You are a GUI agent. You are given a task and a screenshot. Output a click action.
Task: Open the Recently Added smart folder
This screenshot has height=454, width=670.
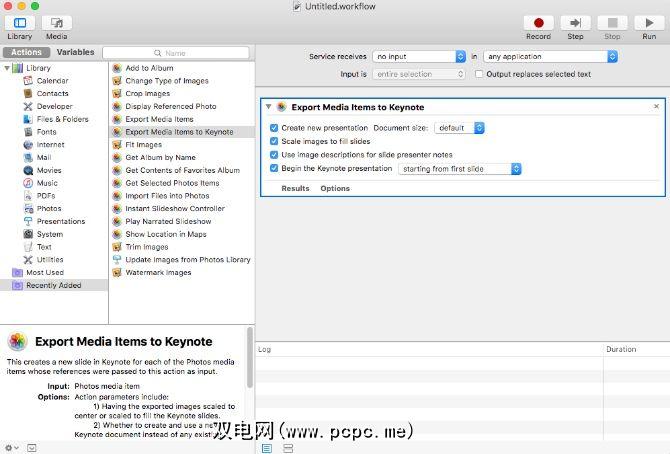pos(53,286)
